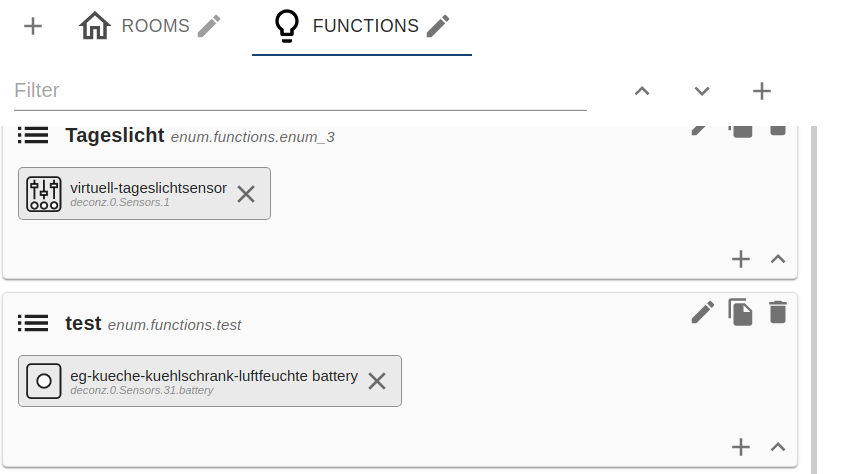Image resolution: width=843 pixels, height=474 pixels.
Task: Copy the test enum with the duplicate icon
Action: (740, 312)
